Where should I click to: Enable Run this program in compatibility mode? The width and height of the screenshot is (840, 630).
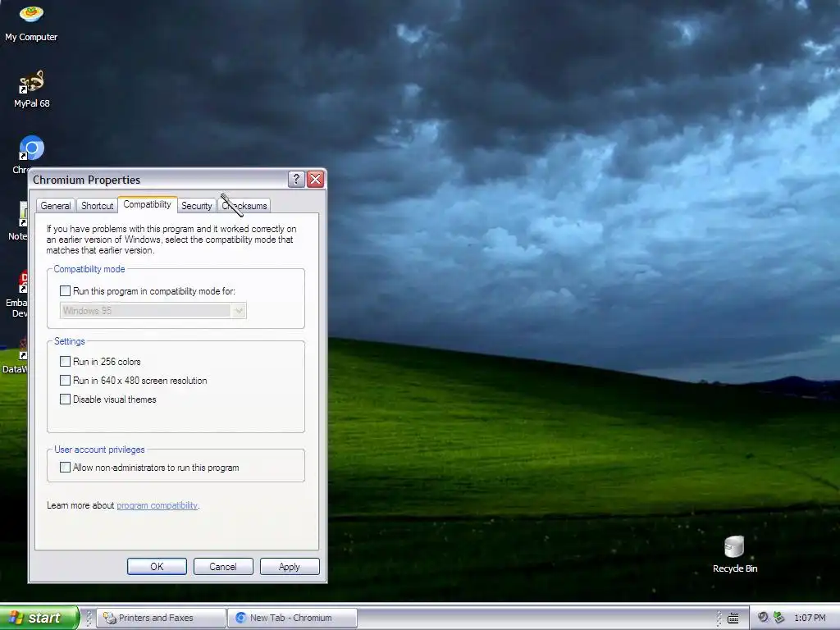(66, 291)
